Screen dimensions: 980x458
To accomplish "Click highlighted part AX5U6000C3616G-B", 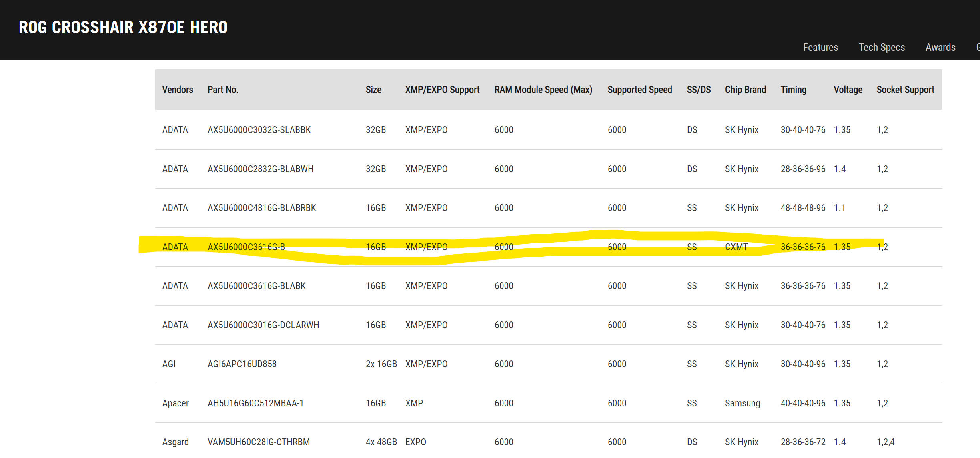I will pos(246,247).
